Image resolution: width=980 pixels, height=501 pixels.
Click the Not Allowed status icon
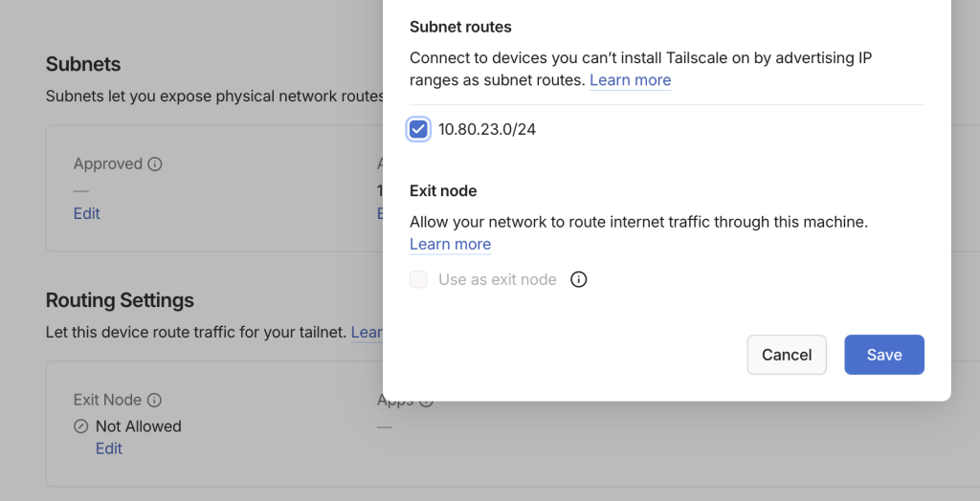tap(81, 426)
